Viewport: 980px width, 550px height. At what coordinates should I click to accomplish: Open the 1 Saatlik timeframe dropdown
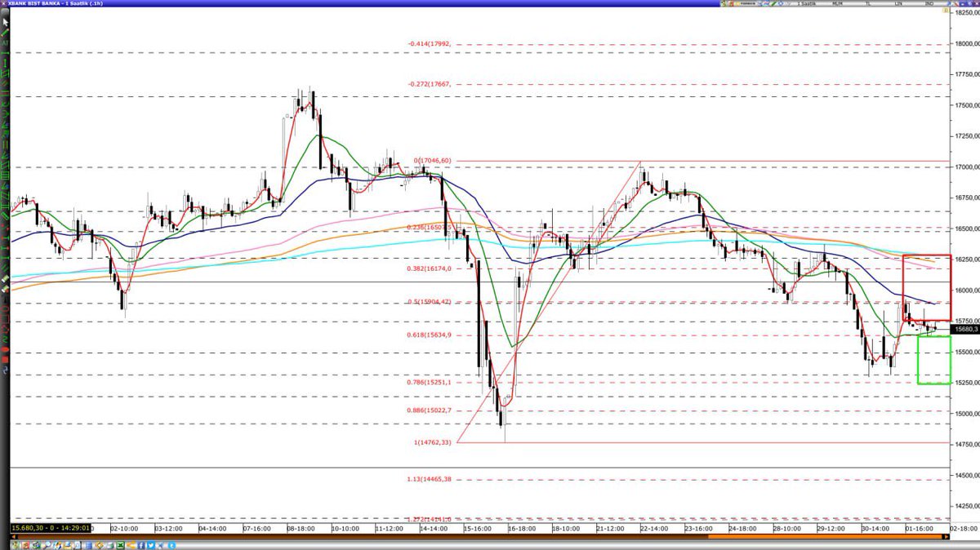[x=806, y=4]
